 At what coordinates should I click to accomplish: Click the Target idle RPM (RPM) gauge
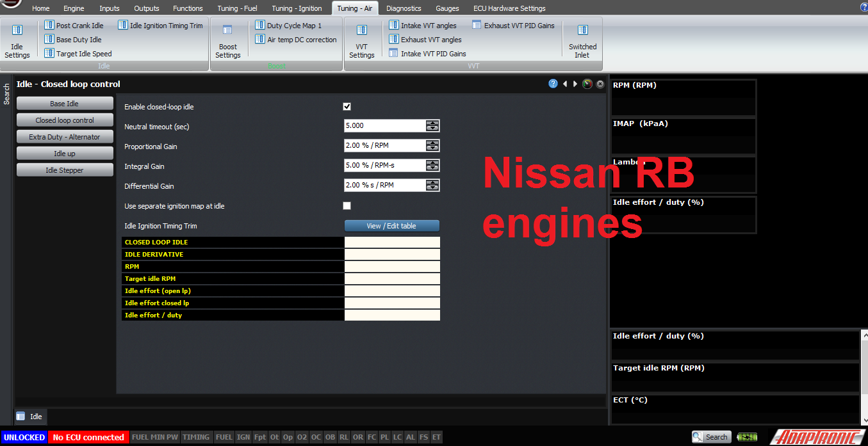pyautogui.click(x=735, y=378)
